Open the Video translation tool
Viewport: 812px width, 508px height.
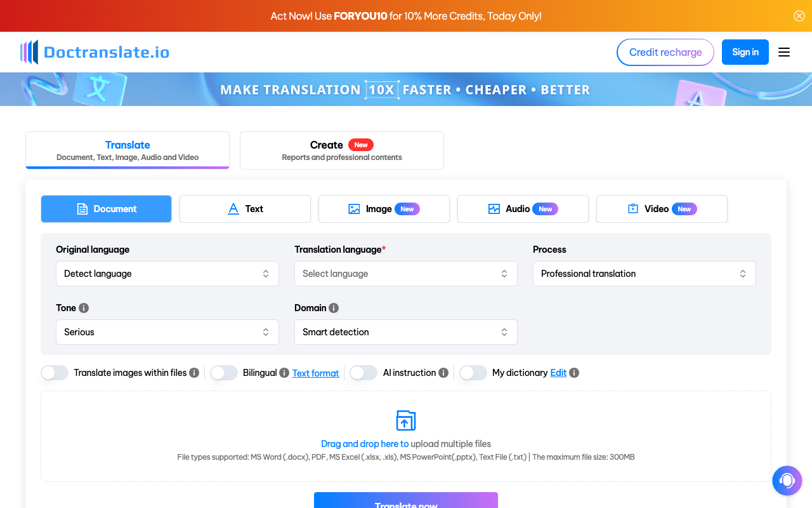[x=632, y=208]
